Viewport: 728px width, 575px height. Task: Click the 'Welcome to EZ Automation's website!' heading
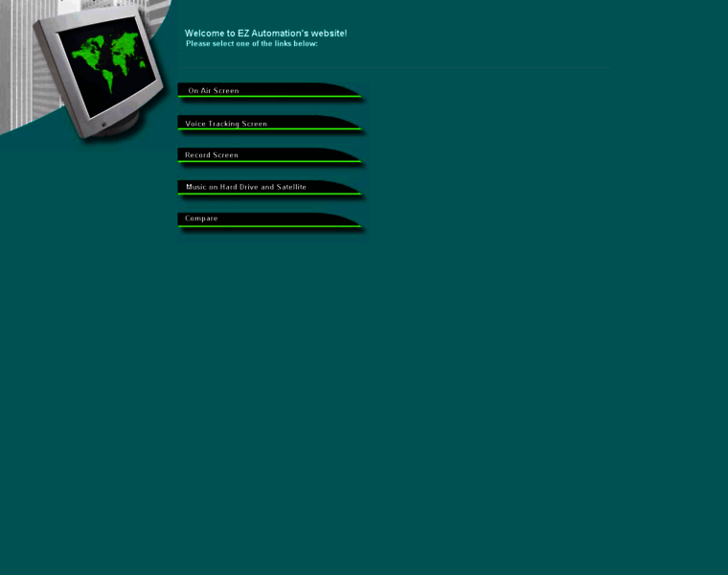pos(265,34)
